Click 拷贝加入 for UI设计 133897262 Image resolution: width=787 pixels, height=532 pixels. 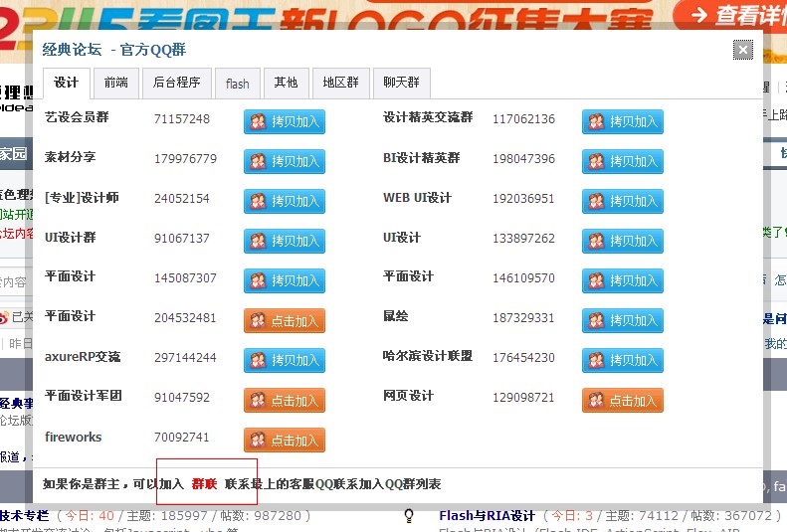623,241
